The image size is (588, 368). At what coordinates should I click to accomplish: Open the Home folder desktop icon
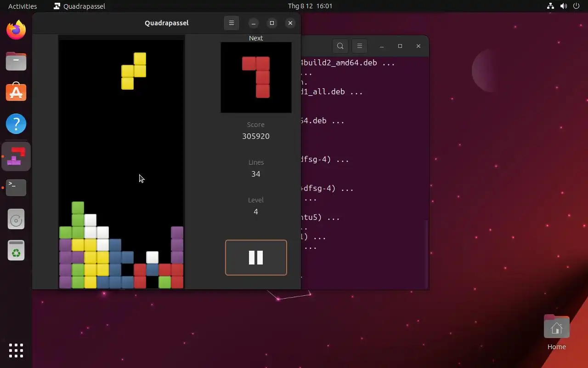pos(557,332)
